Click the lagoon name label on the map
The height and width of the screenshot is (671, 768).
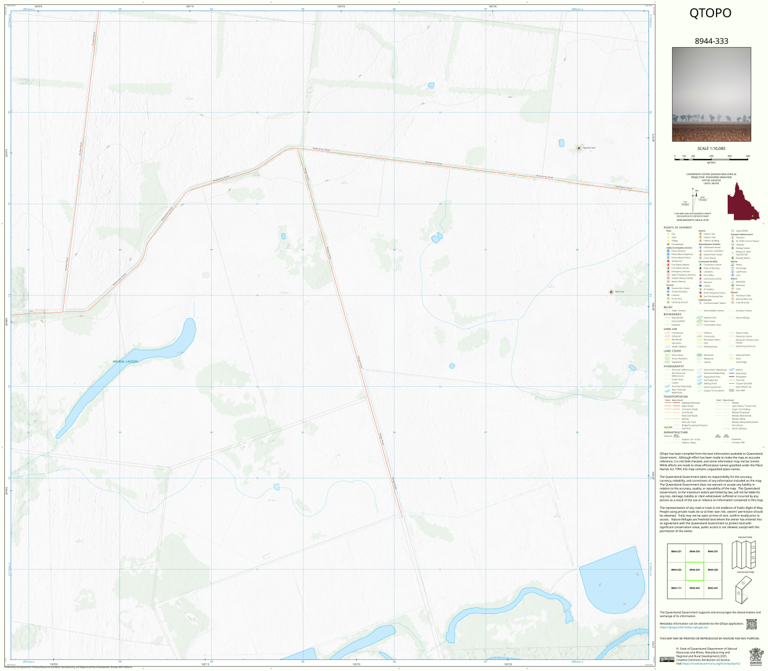pyautogui.click(x=125, y=361)
